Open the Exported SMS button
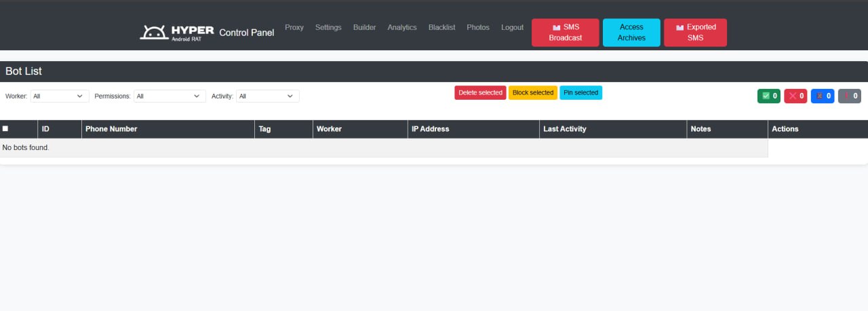The width and height of the screenshot is (868, 311). (695, 33)
